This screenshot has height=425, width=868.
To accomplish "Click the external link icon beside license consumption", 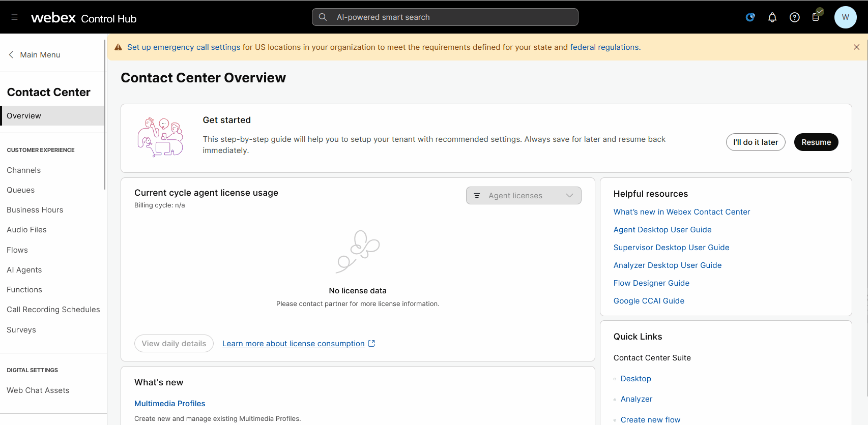I will pyautogui.click(x=371, y=344).
